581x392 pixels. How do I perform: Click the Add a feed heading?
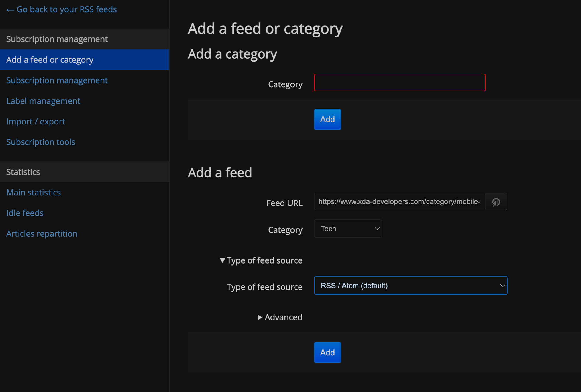click(220, 173)
